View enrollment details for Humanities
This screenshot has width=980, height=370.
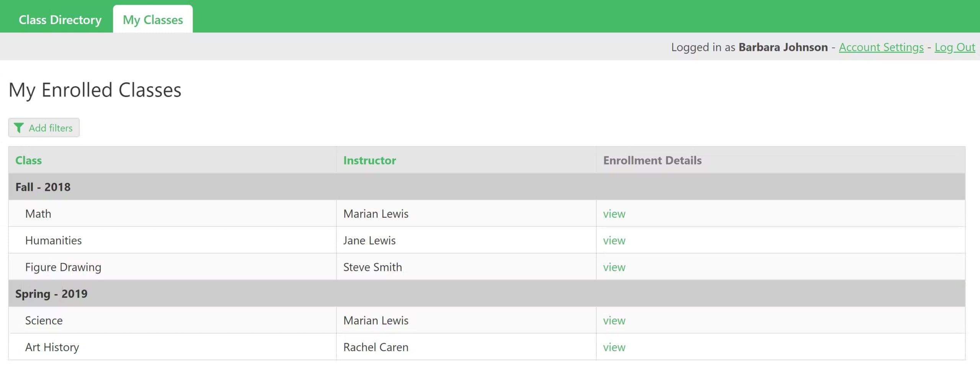614,241
